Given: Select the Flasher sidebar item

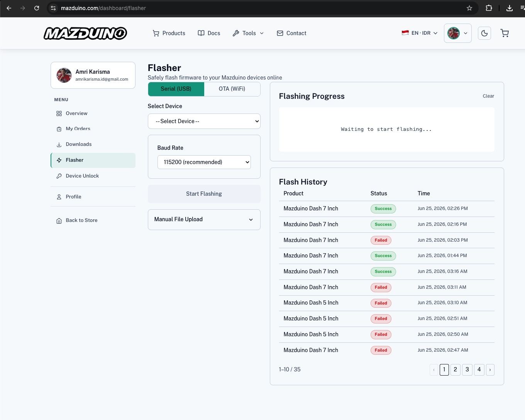Looking at the screenshot, I should point(93,160).
